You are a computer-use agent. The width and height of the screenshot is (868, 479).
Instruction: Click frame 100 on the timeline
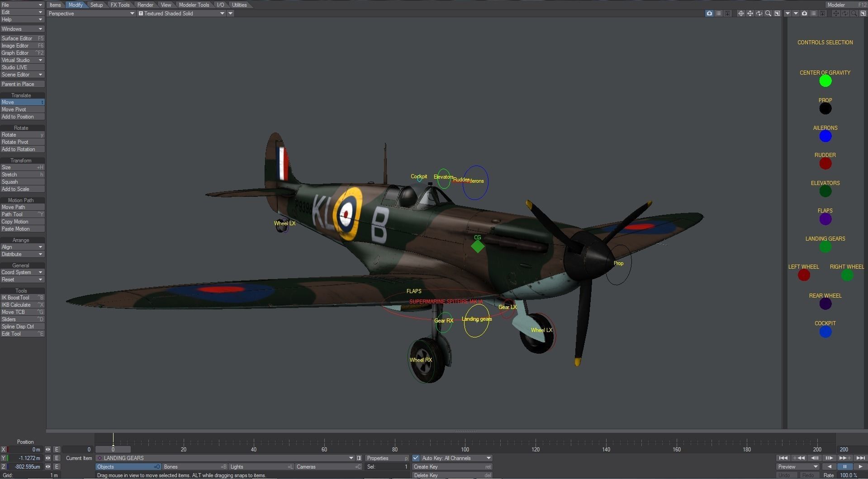(465, 449)
